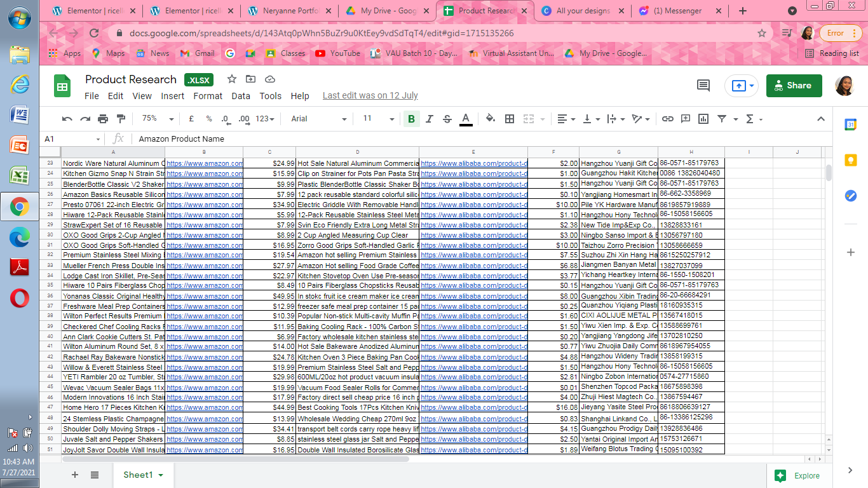The width and height of the screenshot is (868, 488).
Task: Open the Insert menu
Action: [172, 96]
